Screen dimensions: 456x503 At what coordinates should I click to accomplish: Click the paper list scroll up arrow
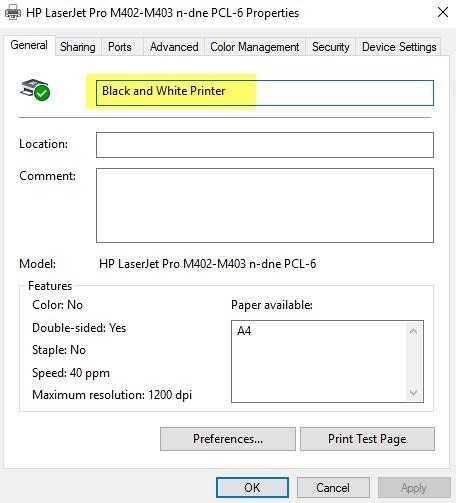[x=413, y=331]
